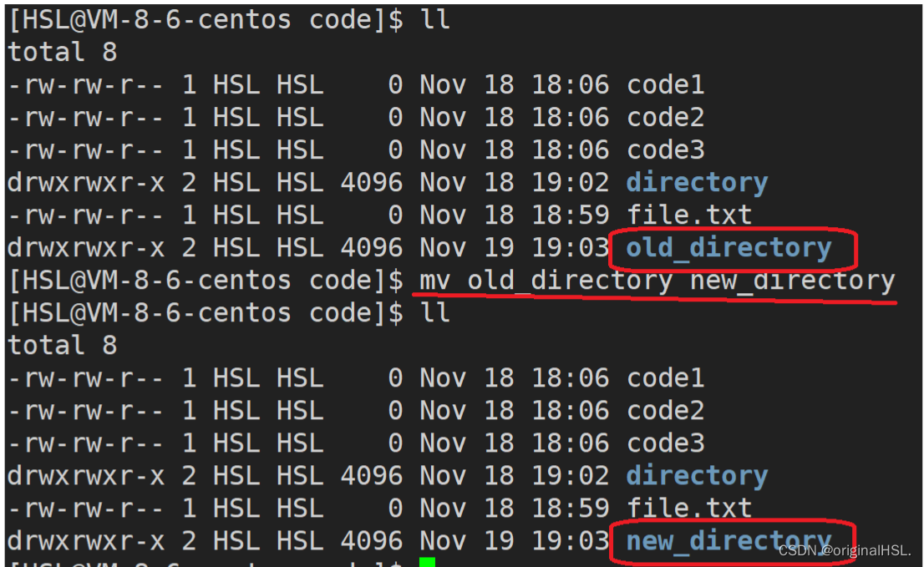Screen dimensions: 924x567
Task: Click code2 in the second ll listing
Action: 665,410
